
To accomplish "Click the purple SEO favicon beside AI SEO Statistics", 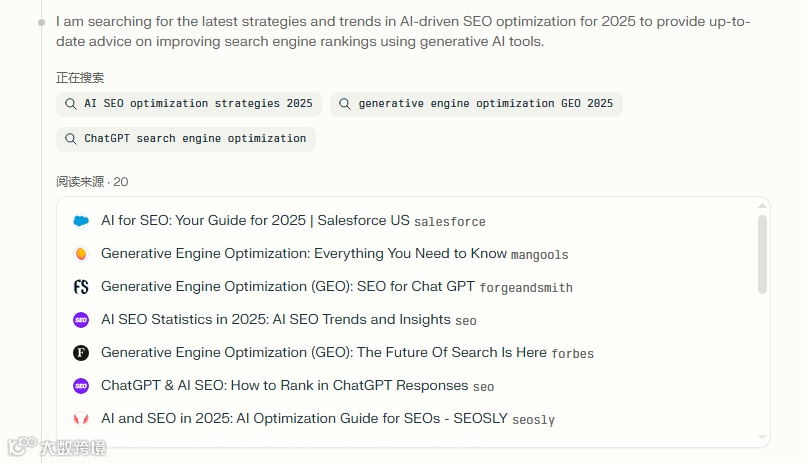I will coord(81,320).
